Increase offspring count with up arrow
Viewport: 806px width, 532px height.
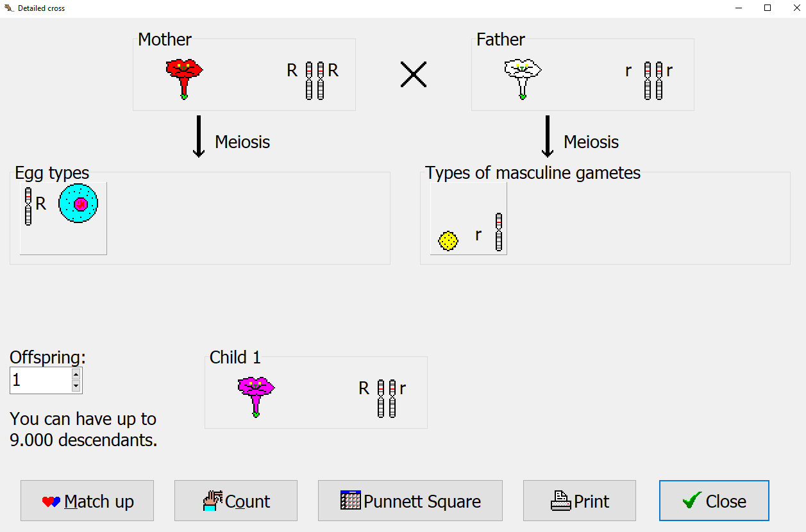[76, 374]
